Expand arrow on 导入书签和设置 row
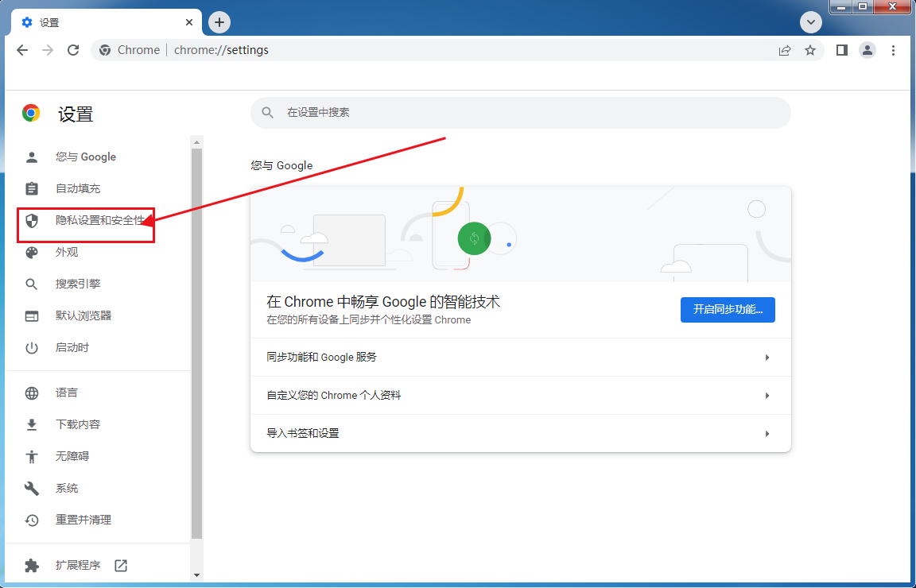 (x=767, y=433)
